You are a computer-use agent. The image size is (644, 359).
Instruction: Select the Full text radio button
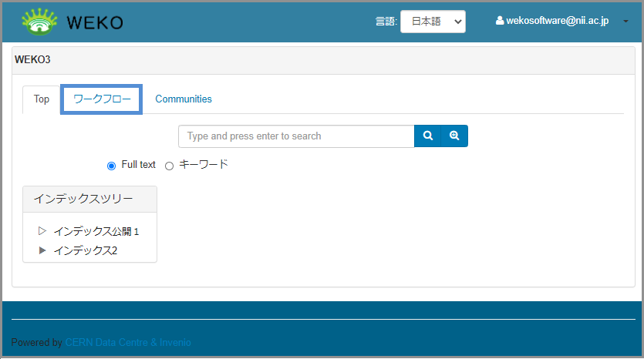(111, 166)
